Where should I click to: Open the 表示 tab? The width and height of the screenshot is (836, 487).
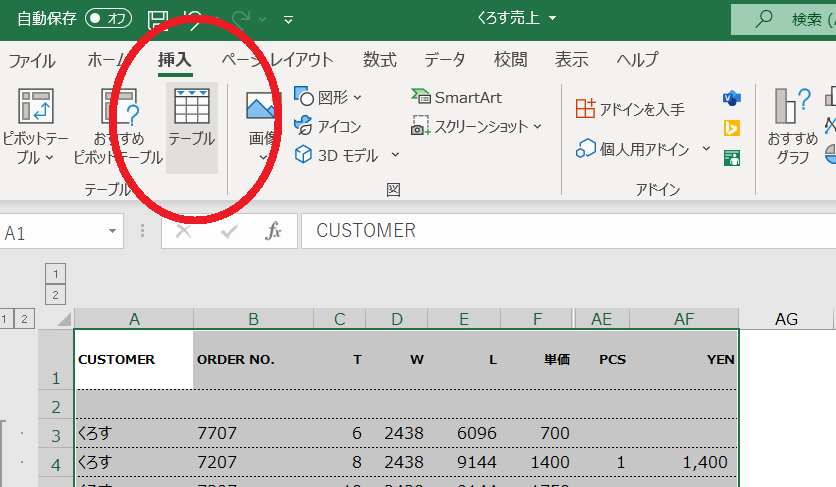click(x=572, y=60)
